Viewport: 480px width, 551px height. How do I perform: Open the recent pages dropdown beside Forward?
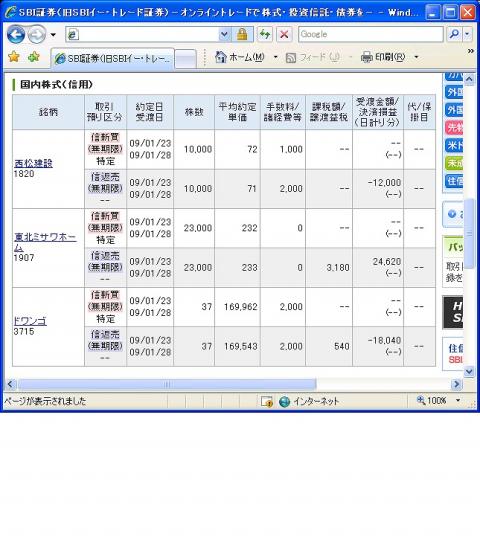(53, 35)
